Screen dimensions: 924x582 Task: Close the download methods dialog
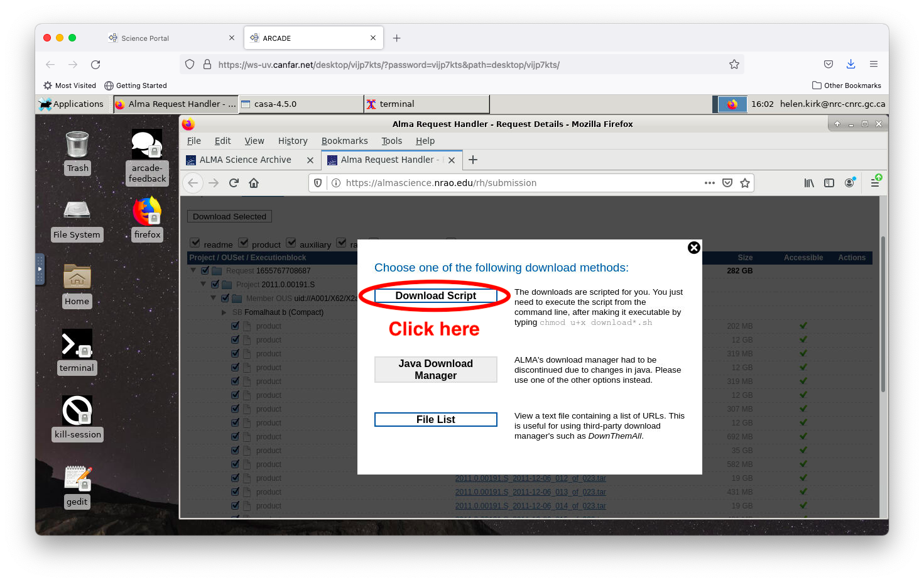click(x=693, y=248)
